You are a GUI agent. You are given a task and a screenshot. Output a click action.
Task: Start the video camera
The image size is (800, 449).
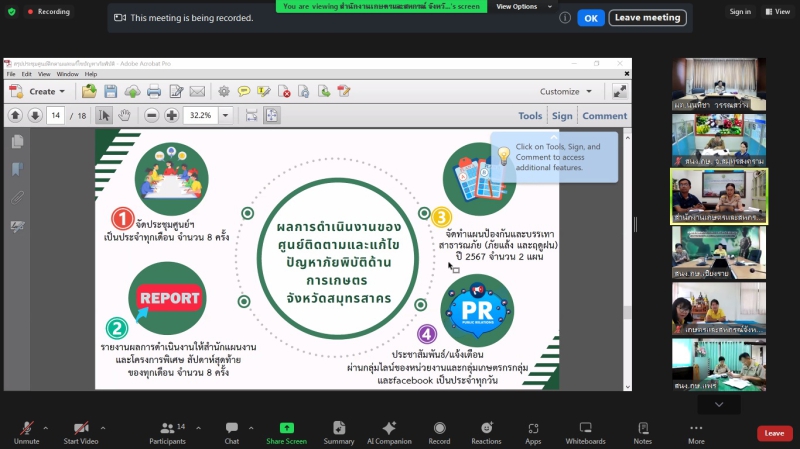coord(80,428)
